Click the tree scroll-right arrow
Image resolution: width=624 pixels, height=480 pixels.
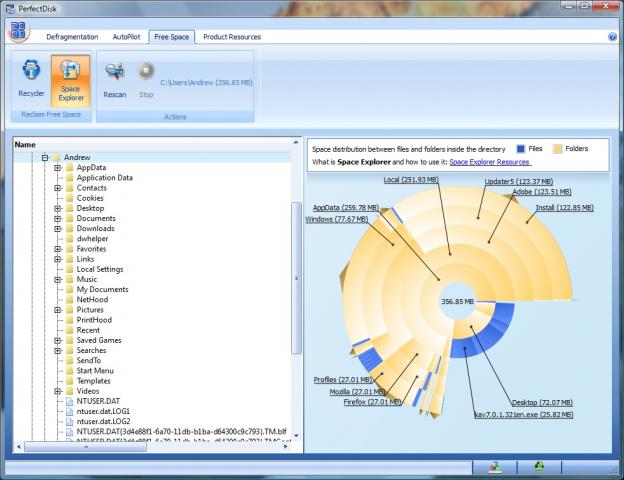[286, 447]
